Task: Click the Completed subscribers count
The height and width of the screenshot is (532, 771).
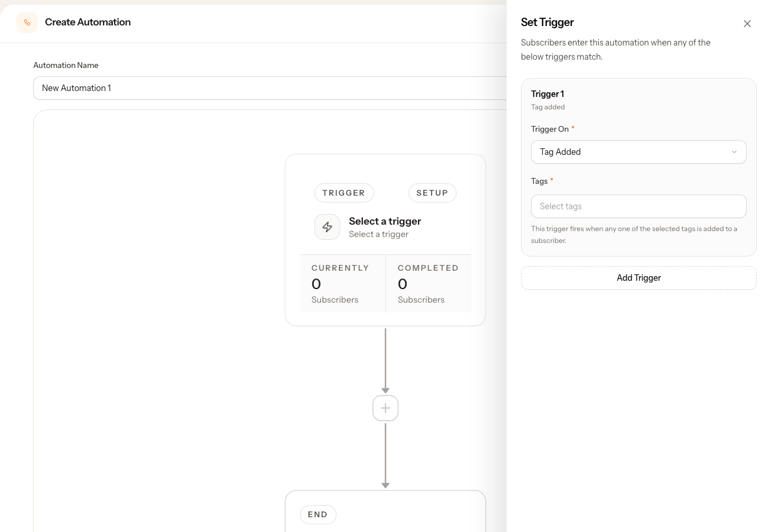Action: [403, 284]
